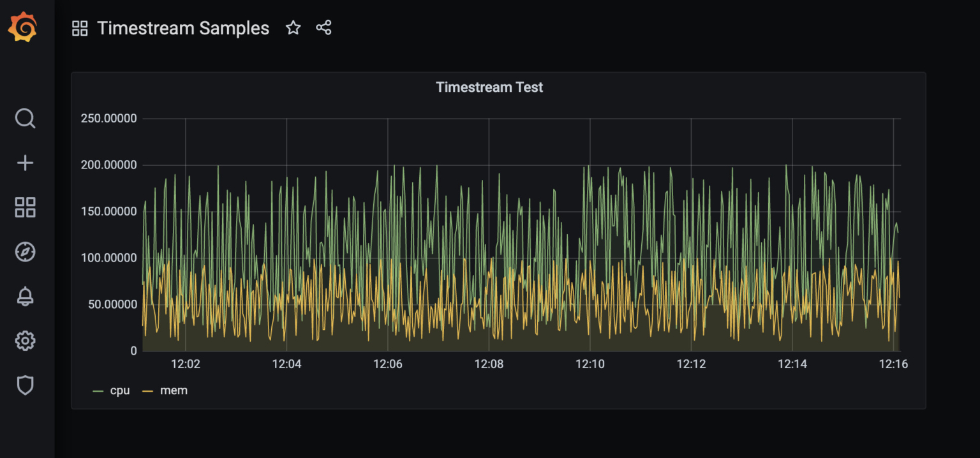Open the dashboards grid icon near the title
980x458 pixels.
79,27
